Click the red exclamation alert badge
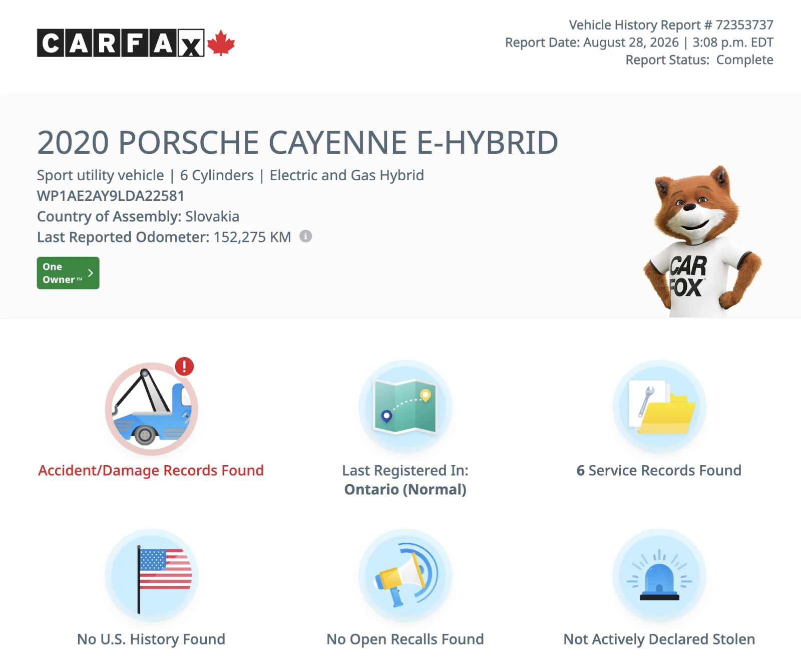Image resolution: width=801 pixels, height=672 pixels. click(x=184, y=367)
